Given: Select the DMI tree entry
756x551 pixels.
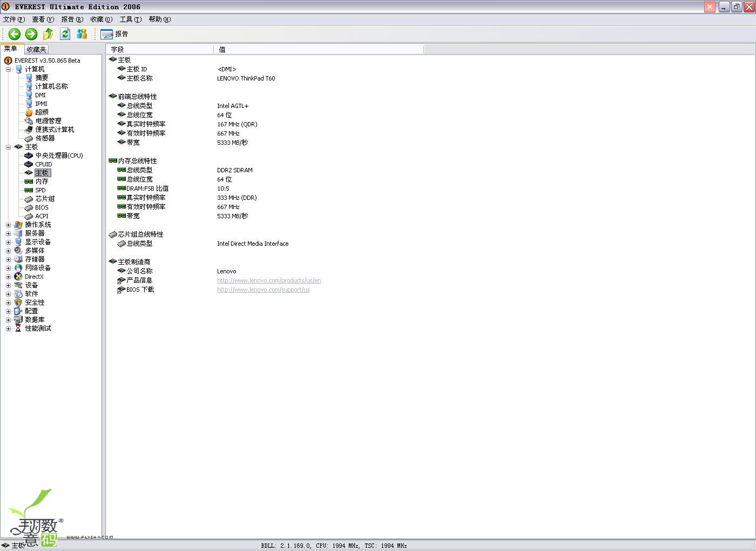Looking at the screenshot, I should pos(40,95).
